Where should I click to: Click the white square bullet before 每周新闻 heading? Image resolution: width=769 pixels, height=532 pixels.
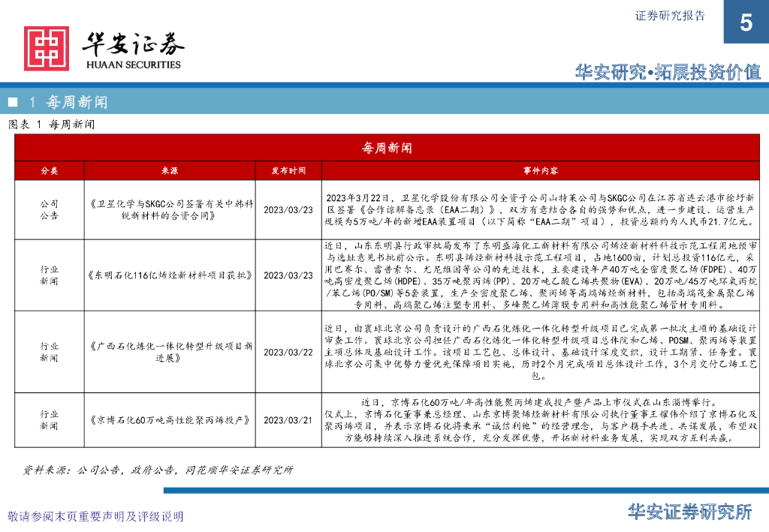[x=14, y=102]
